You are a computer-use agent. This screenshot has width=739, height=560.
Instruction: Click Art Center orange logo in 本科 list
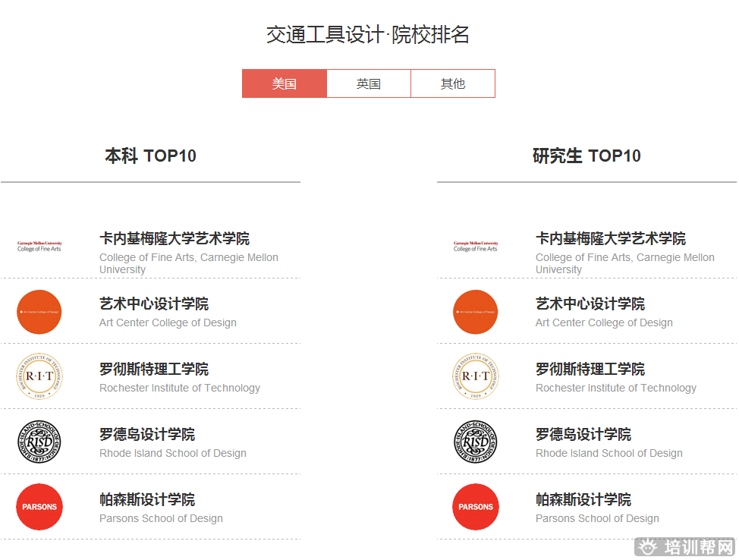39,312
